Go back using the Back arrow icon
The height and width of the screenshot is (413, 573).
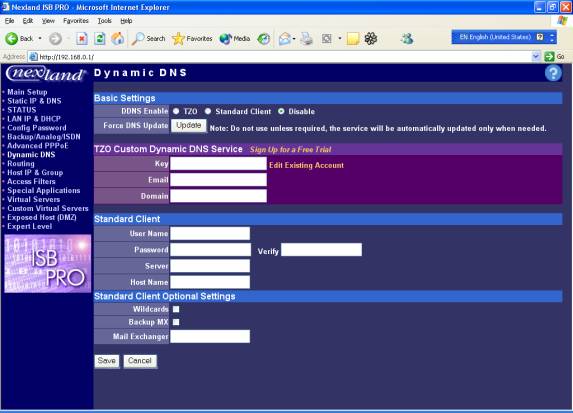pyautogui.click(x=11, y=38)
